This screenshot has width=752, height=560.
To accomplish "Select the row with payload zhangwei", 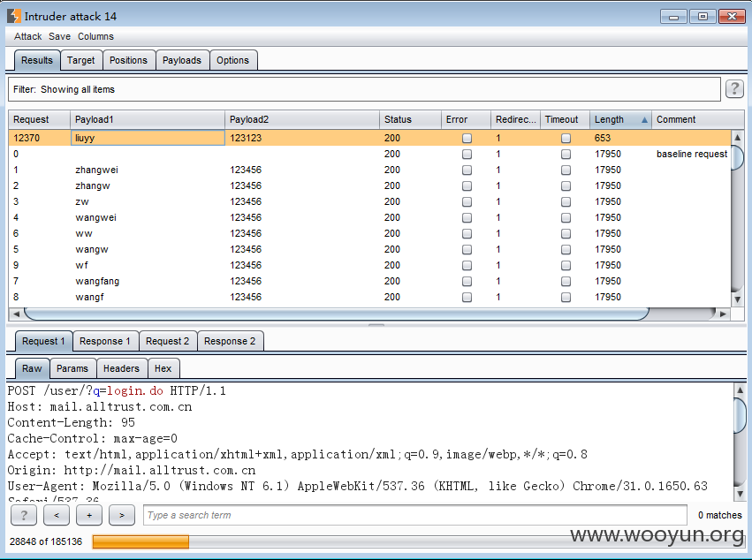I will (x=369, y=170).
